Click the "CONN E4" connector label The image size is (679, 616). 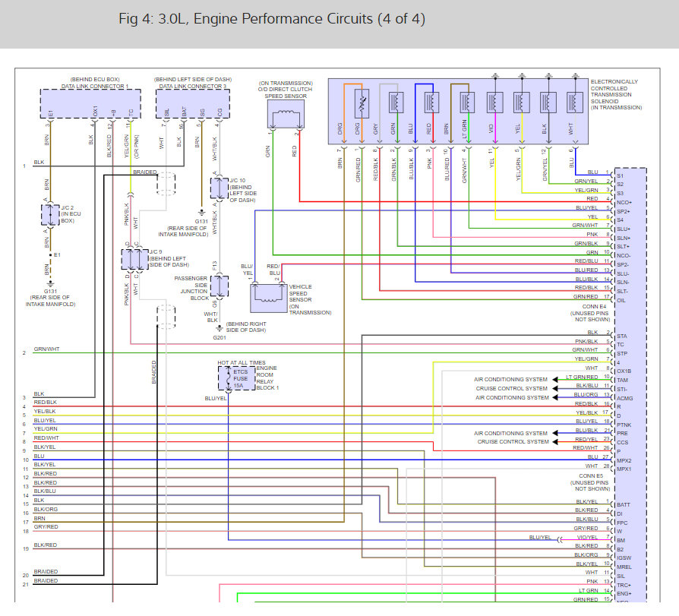591,306
